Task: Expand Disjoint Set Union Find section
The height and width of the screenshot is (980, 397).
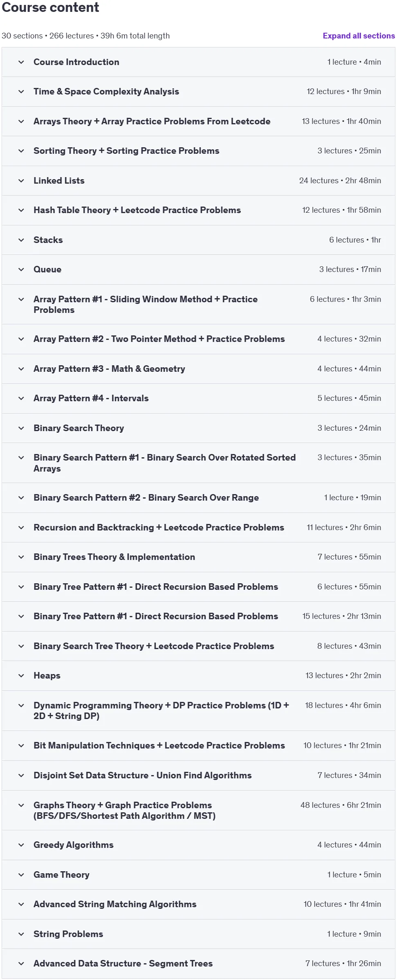Action: tap(142, 775)
